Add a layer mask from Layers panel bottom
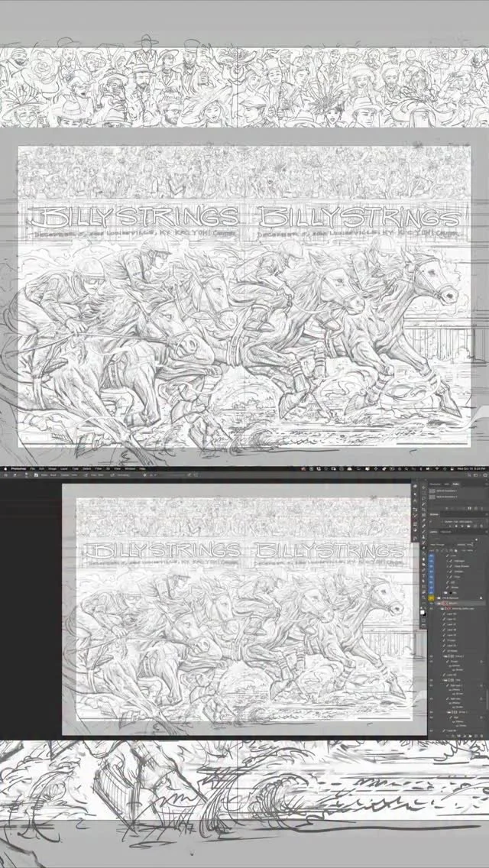Screen dimensions: 489x868 coord(458,737)
